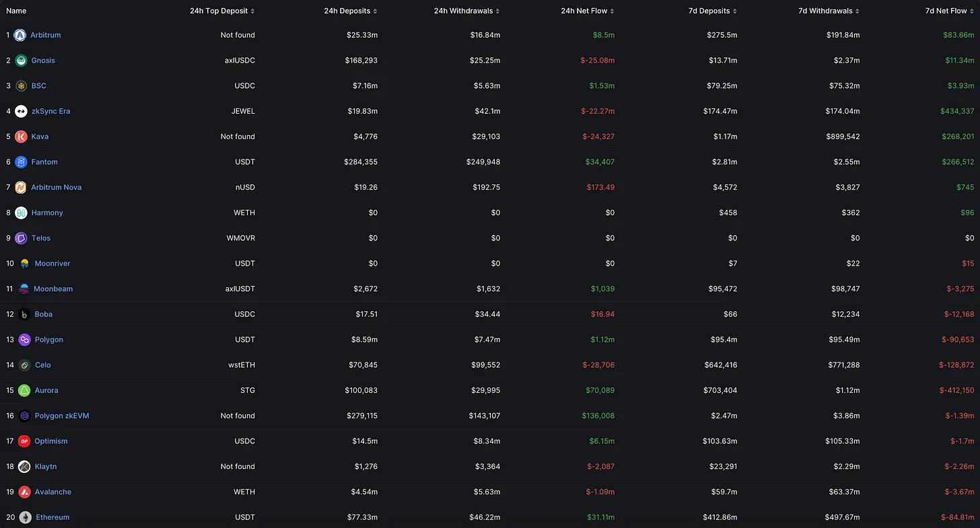Click the Fantom logo icon
The height and width of the screenshot is (528, 980).
pyautogui.click(x=21, y=162)
